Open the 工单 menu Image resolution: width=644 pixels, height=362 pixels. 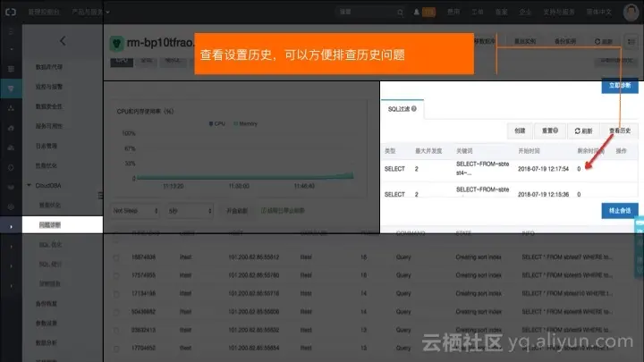(478, 12)
